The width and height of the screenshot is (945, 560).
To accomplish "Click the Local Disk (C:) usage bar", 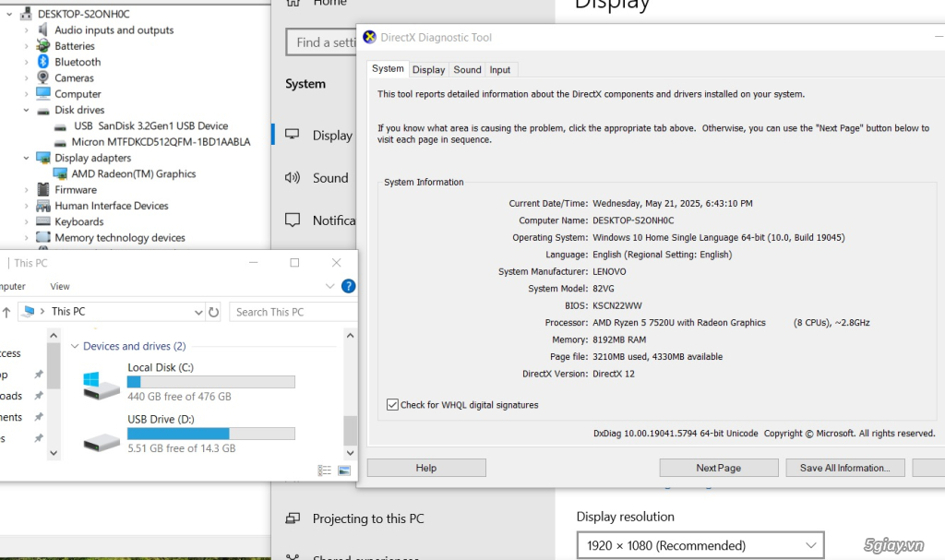I will [x=211, y=382].
